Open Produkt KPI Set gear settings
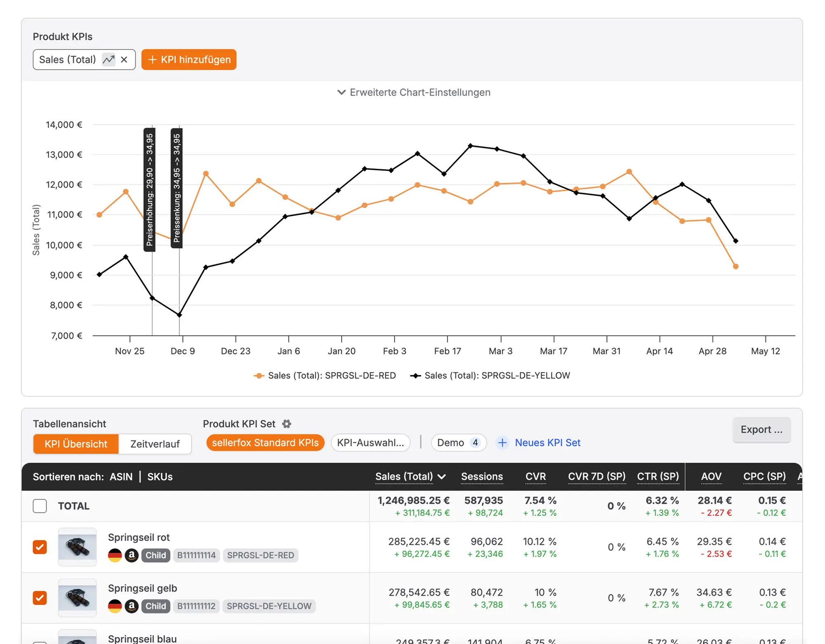 287,424
